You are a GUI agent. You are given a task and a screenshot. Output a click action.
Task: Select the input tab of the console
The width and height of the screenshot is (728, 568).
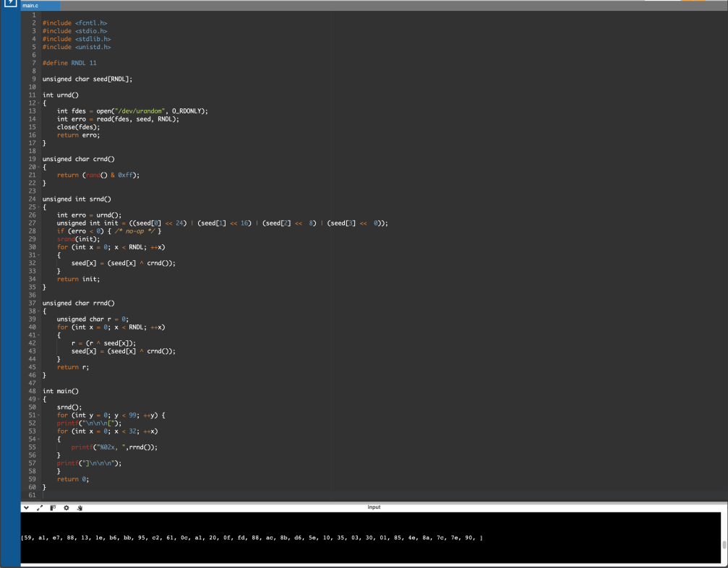[x=374, y=507]
